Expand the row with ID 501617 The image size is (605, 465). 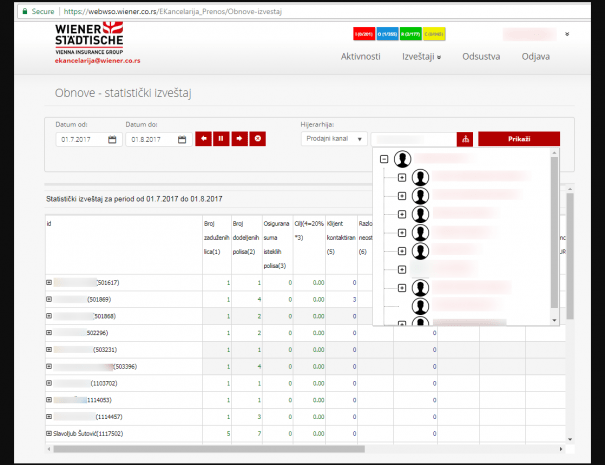point(49,283)
